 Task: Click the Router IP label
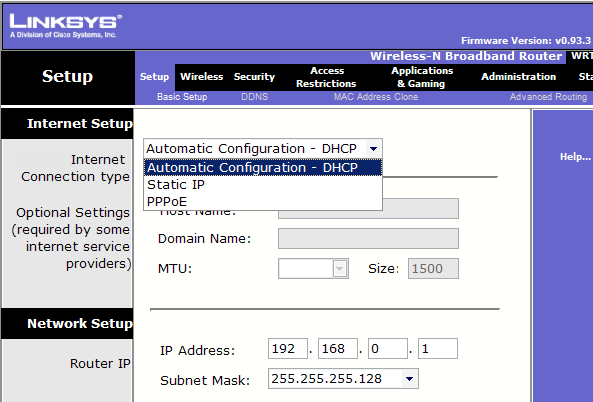pos(100,363)
